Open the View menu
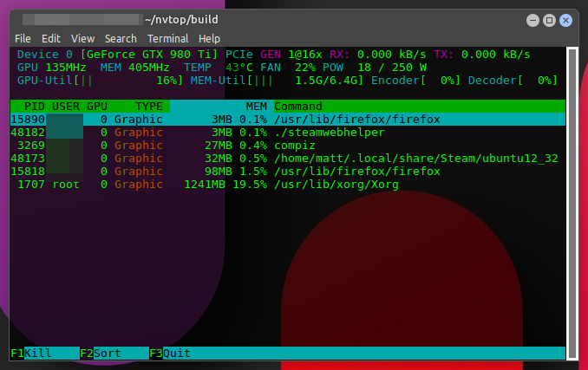Screen dimensions: 588x370 (x=82, y=38)
